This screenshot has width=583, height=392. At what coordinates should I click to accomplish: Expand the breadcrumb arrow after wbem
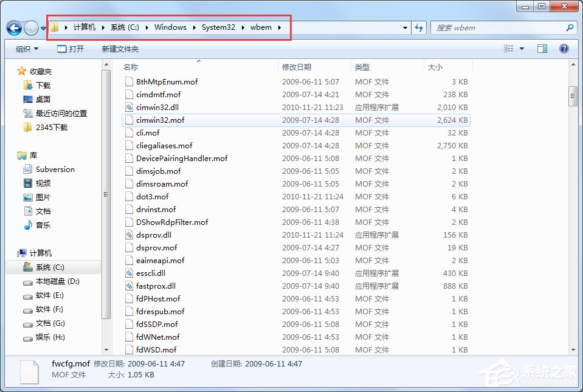point(278,27)
